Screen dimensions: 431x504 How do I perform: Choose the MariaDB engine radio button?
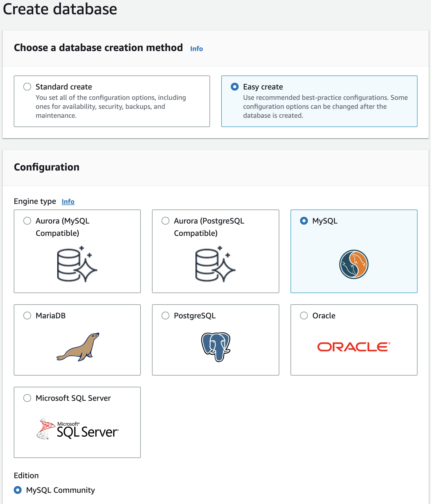(27, 316)
